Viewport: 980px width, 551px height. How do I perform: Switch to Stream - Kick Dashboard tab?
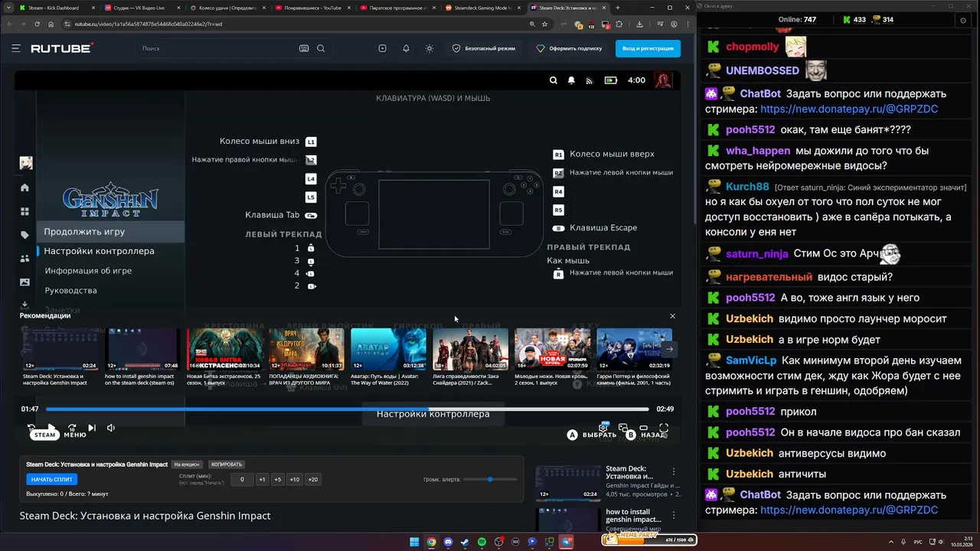point(56,8)
